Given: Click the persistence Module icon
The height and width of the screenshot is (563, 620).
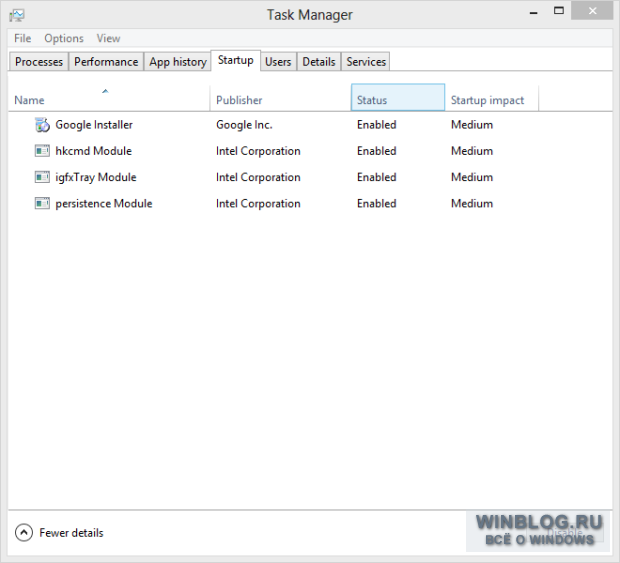Looking at the screenshot, I should click(42, 204).
